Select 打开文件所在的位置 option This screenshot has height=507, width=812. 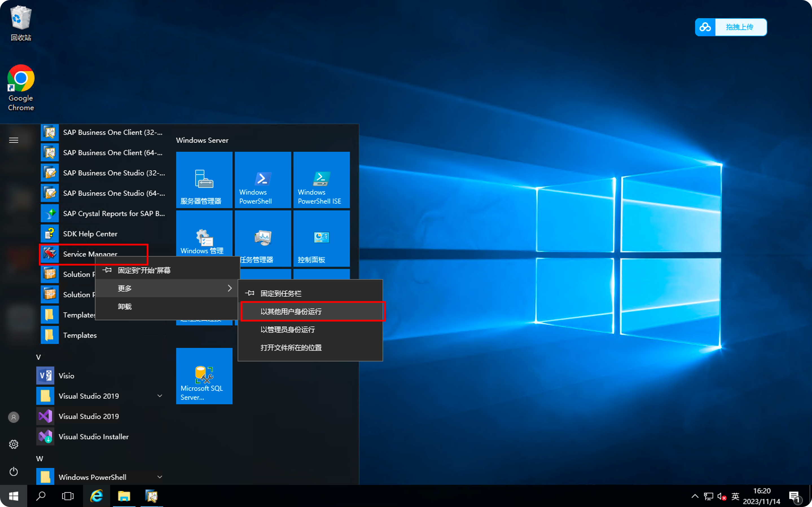310,348
